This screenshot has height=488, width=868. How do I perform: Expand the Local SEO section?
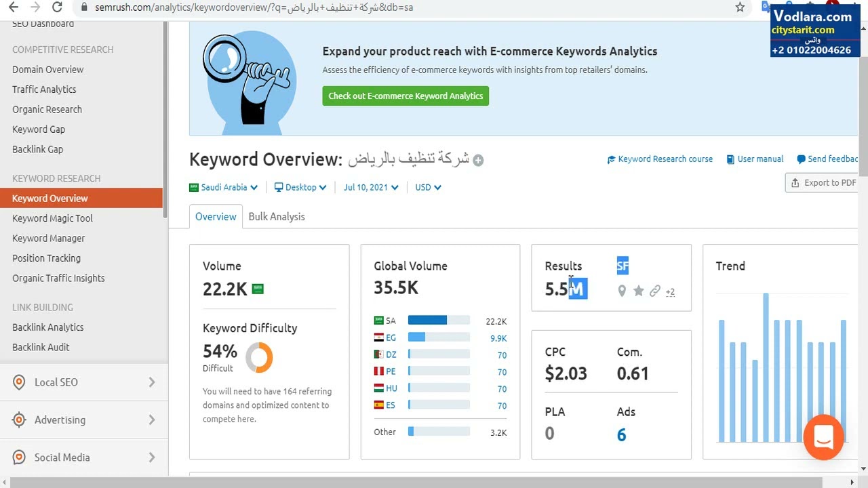(x=84, y=382)
